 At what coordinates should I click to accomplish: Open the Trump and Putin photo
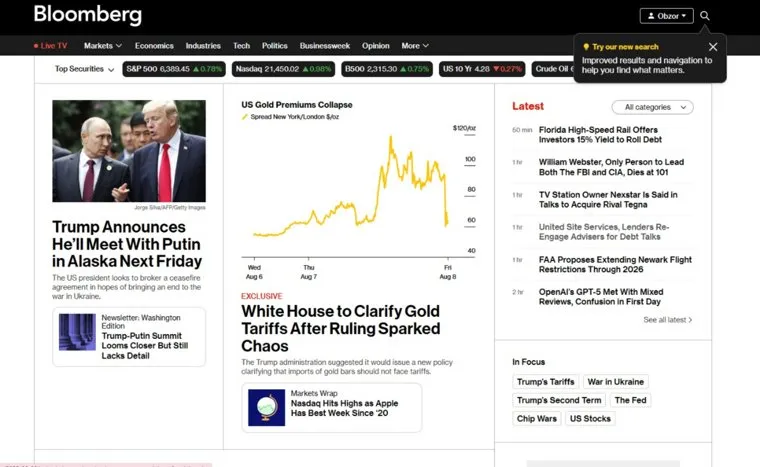pyautogui.click(x=129, y=151)
